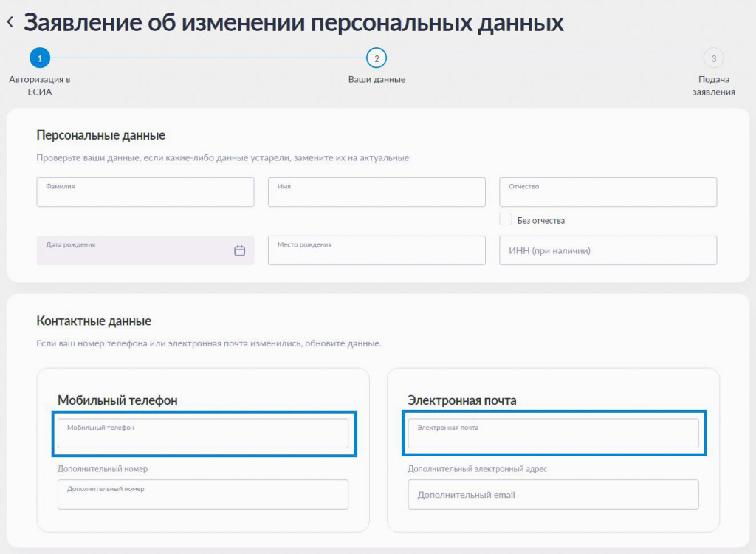Select the Дополнительный email field
The width and height of the screenshot is (756, 554).
[x=553, y=495]
